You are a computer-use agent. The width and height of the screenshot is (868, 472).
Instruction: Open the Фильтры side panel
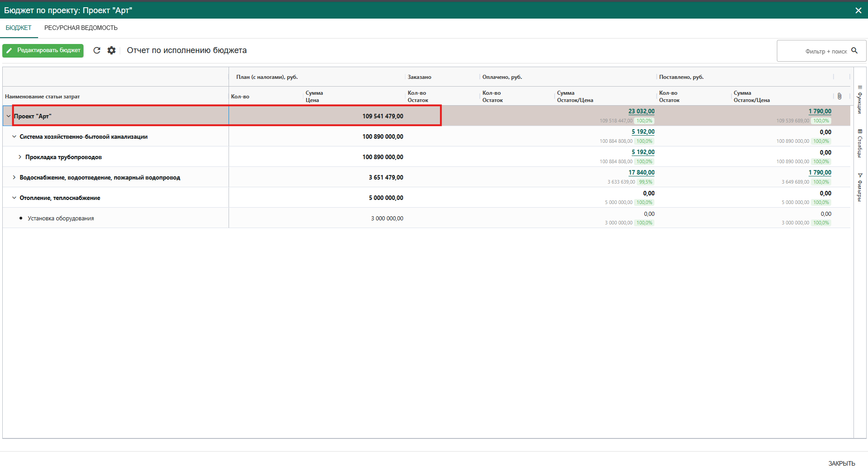[860, 187]
